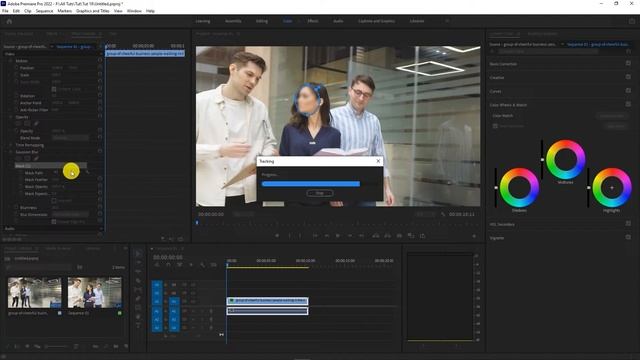Open the Sequence menu
Image resolution: width=640 pixels, height=360 pixels.
[44, 11]
